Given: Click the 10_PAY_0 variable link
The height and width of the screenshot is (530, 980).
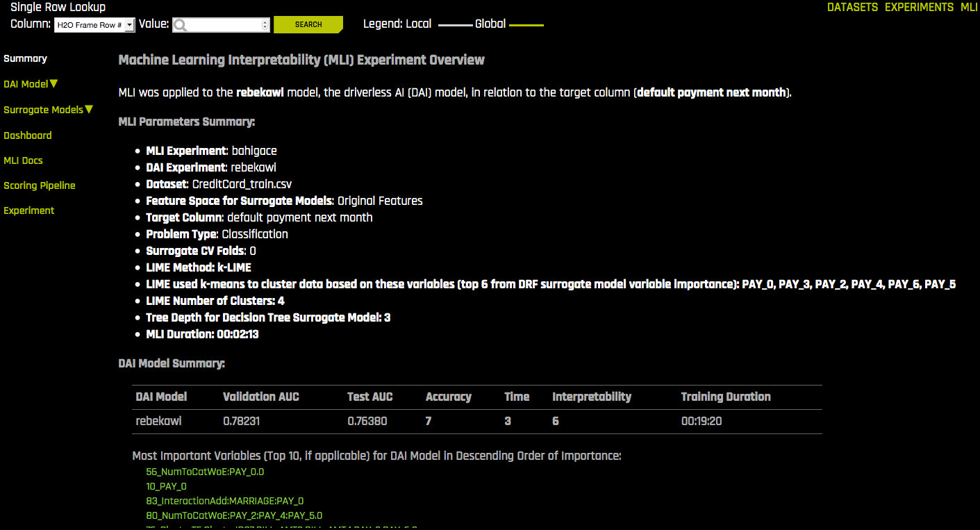Looking at the screenshot, I should point(166,486).
